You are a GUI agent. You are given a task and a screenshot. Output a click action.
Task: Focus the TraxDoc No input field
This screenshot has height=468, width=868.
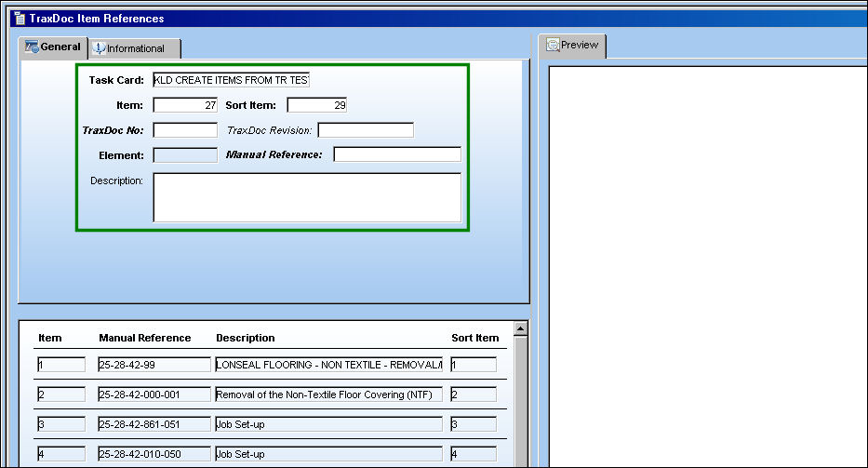tap(185, 130)
